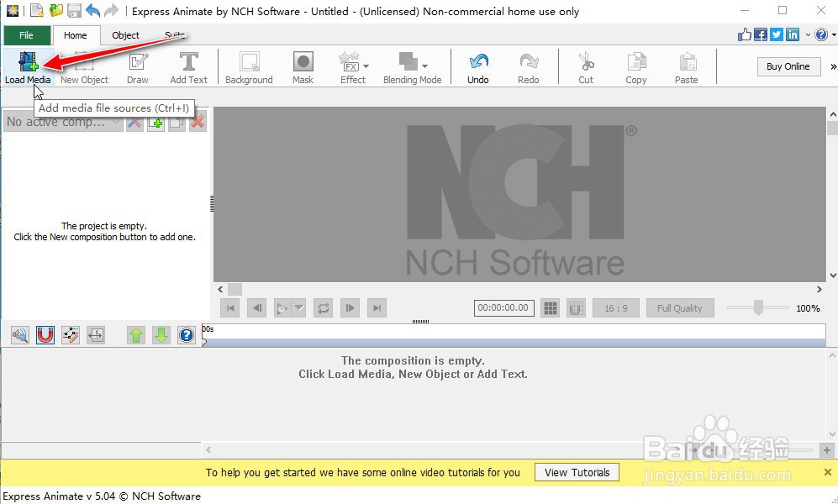Click the Undo ribbon button

(x=478, y=67)
